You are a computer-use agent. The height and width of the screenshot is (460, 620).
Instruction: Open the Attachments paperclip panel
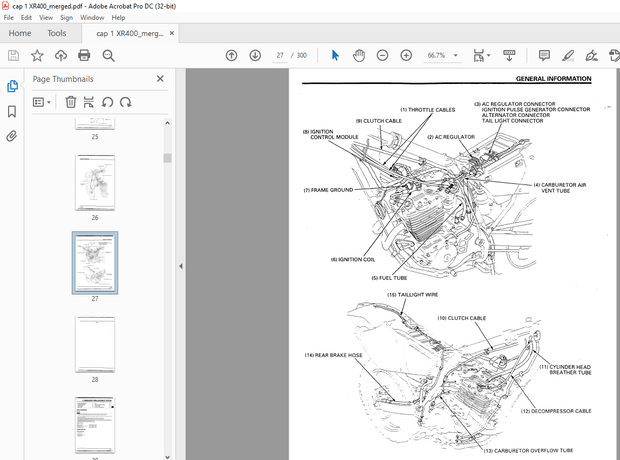(x=12, y=136)
